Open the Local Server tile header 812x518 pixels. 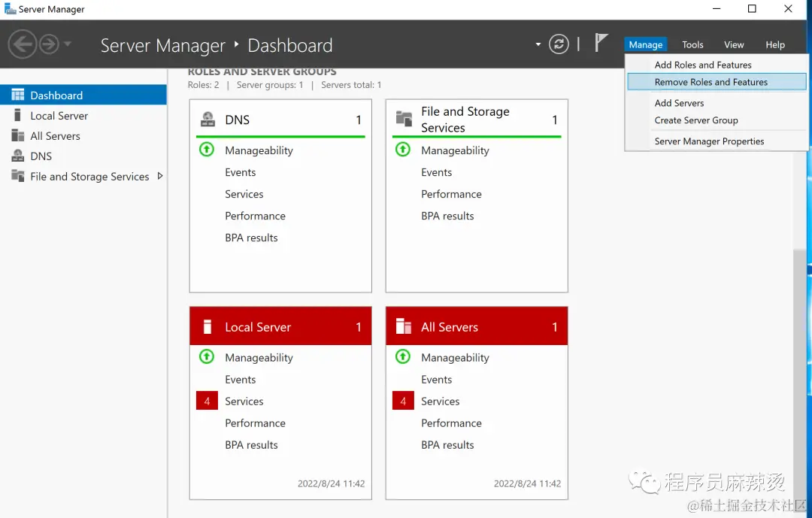pyautogui.click(x=280, y=326)
